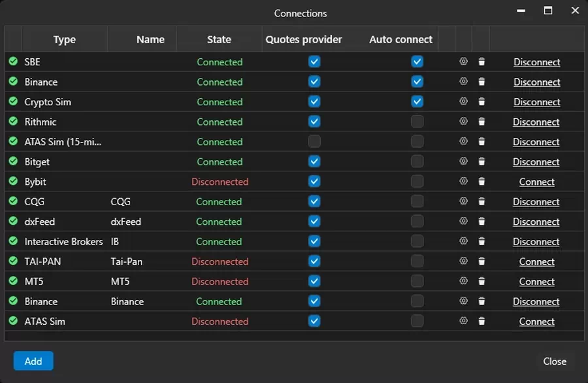Viewport: 588px width, 383px height.
Task: Open the Crypto Sim settings gear
Action: click(463, 101)
